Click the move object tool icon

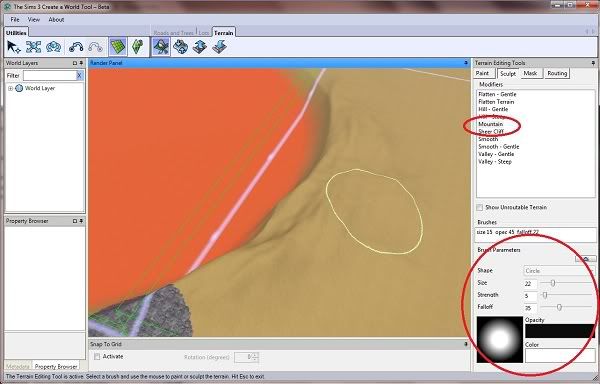pos(34,47)
